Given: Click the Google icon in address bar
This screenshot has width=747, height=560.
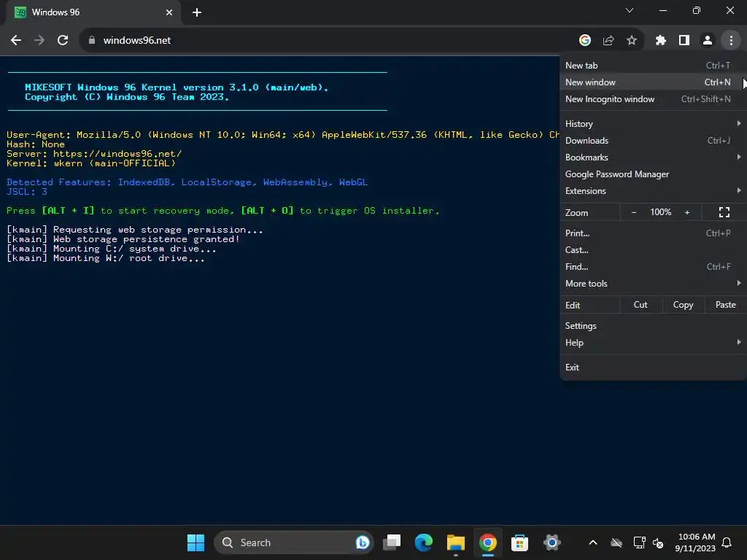Looking at the screenshot, I should pos(585,41).
